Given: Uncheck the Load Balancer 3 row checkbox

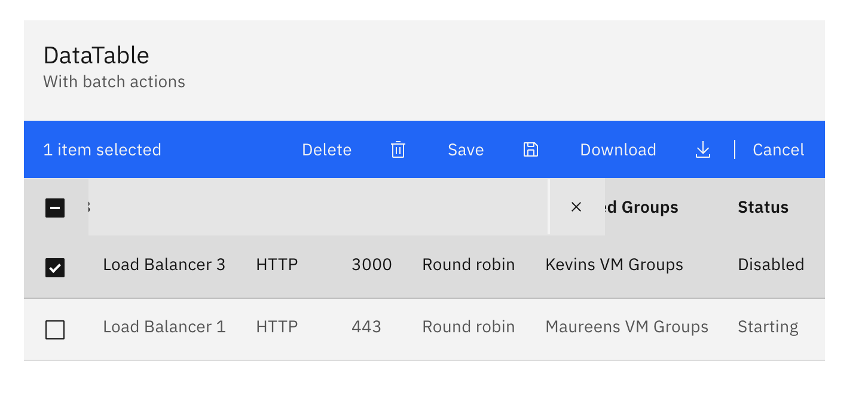Looking at the screenshot, I should click(x=54, y=268).
